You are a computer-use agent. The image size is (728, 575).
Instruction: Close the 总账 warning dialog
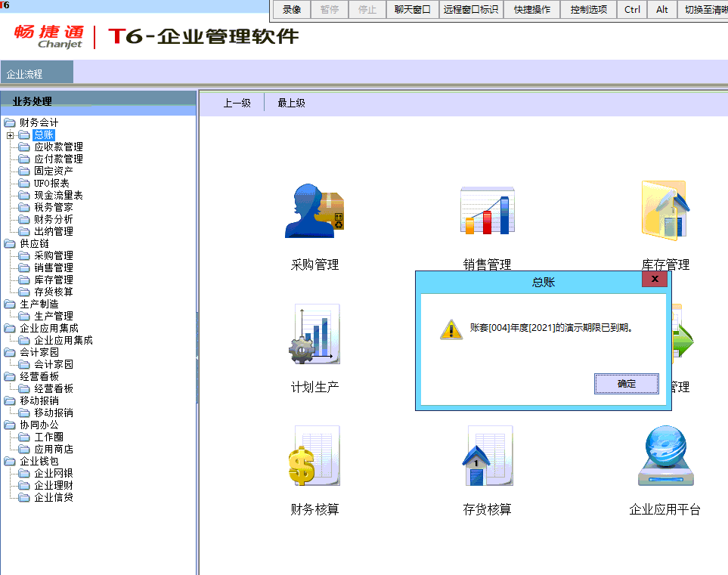click(655, 279)
